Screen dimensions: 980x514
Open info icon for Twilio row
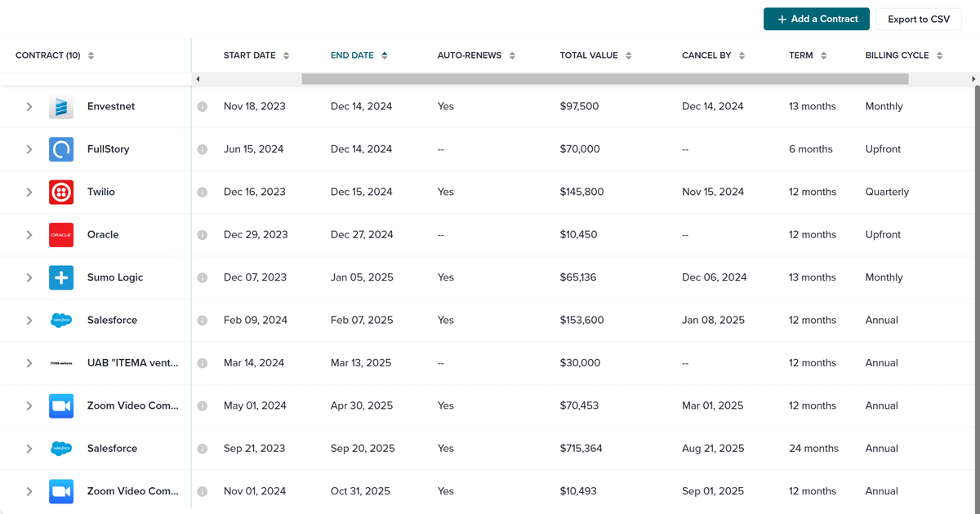point(203,192)
